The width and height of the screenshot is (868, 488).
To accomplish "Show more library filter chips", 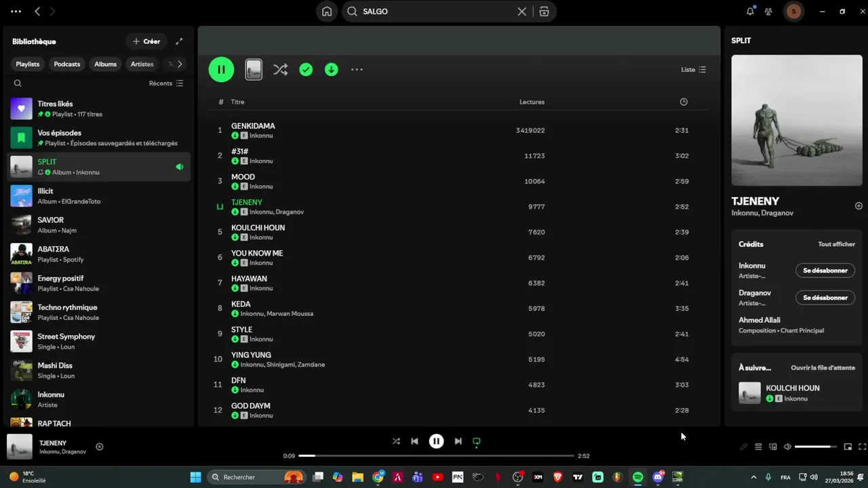I will [x=180, y=64].
